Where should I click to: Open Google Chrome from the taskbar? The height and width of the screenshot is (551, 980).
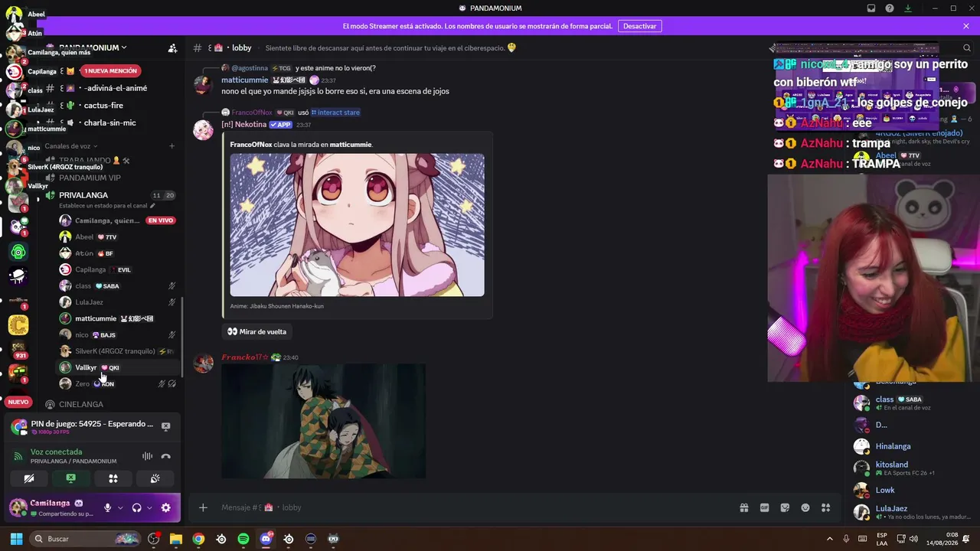pos(198,539)
